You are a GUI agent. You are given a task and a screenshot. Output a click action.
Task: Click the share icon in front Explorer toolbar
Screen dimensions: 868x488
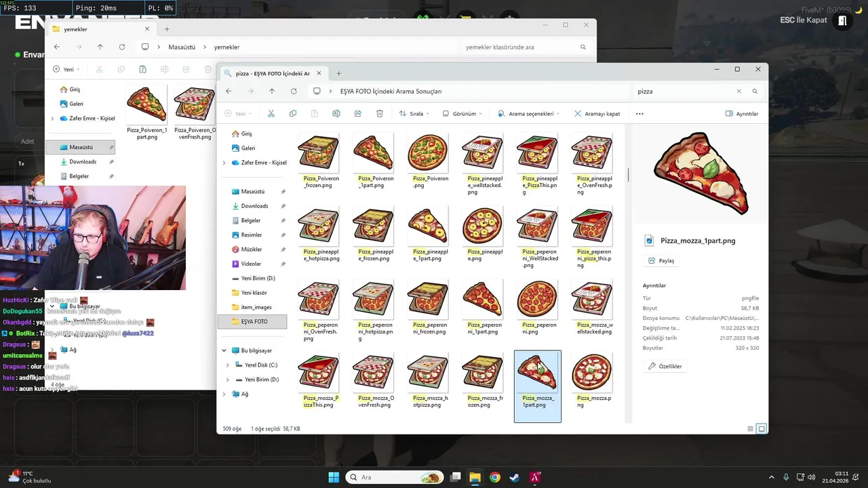coord(358,114)
